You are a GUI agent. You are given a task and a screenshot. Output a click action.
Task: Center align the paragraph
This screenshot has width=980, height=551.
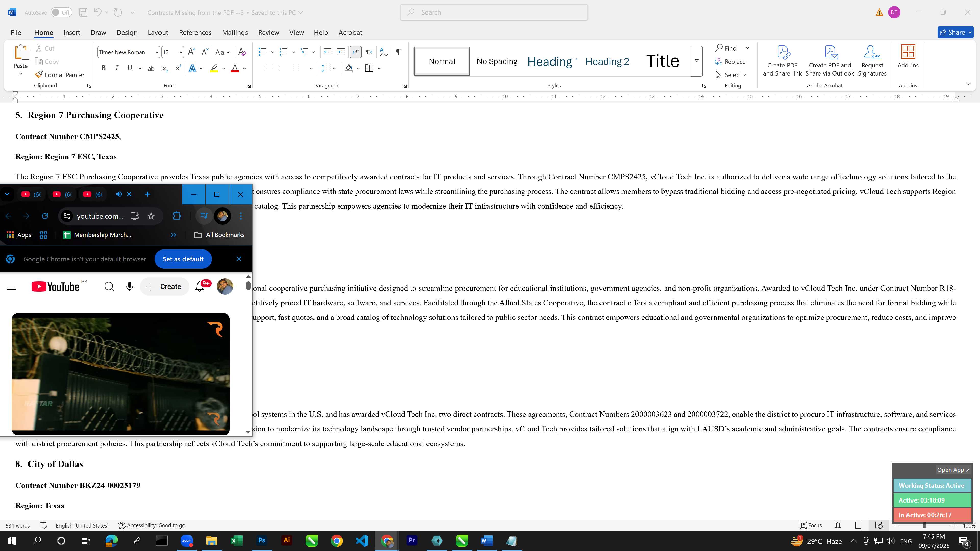pyautogui.click(x=276, y=68)
